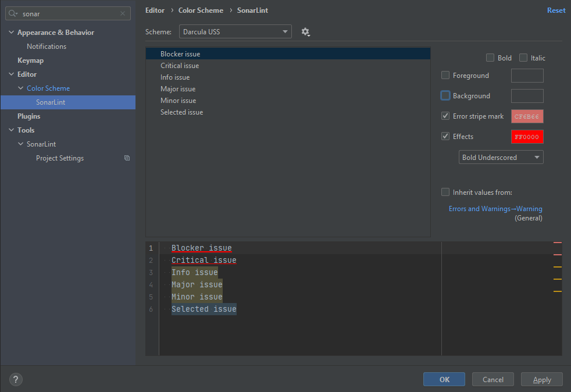Screen dimensions: 571x392
Task: Click the FF0000 effects color swatch
Action: tap(527, 137)
